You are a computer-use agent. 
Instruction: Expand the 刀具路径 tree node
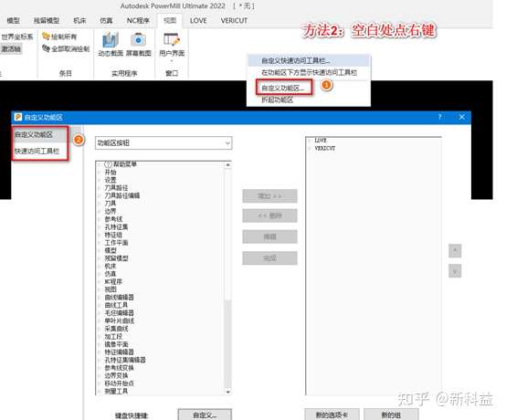coord(100,188)
